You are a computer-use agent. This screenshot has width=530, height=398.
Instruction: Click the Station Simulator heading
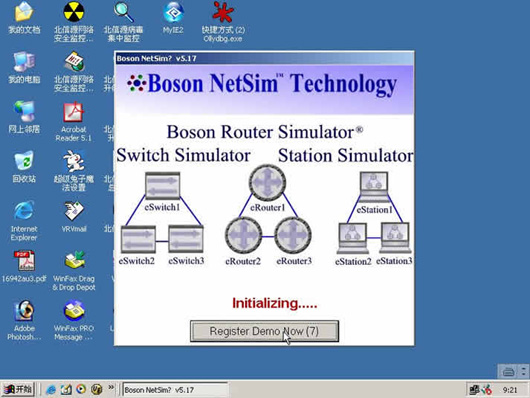(345, 156)
